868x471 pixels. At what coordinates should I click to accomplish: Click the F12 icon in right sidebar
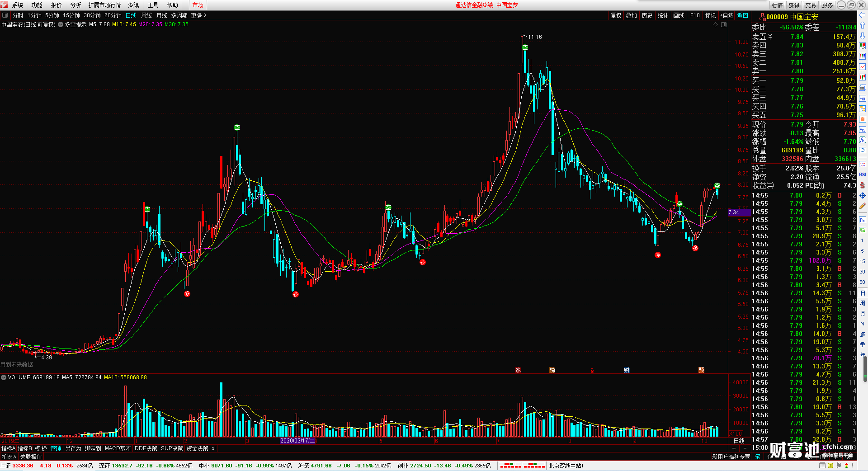point(863,129)
